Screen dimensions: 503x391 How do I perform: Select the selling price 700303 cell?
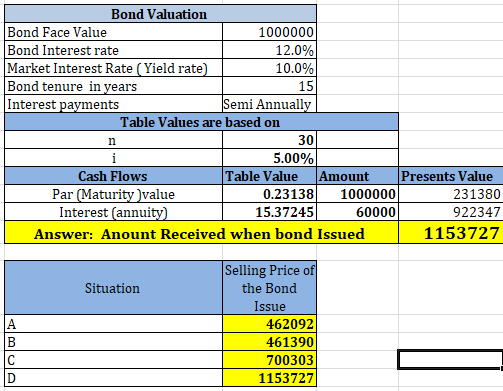pyautogui.click(x=269, y=360)
